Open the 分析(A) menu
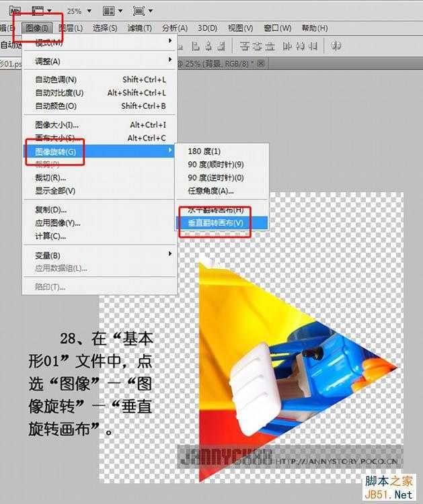Image resolution: width=423 pixels, height=504 pixels. pyautogui.click(x=175, y=28)
